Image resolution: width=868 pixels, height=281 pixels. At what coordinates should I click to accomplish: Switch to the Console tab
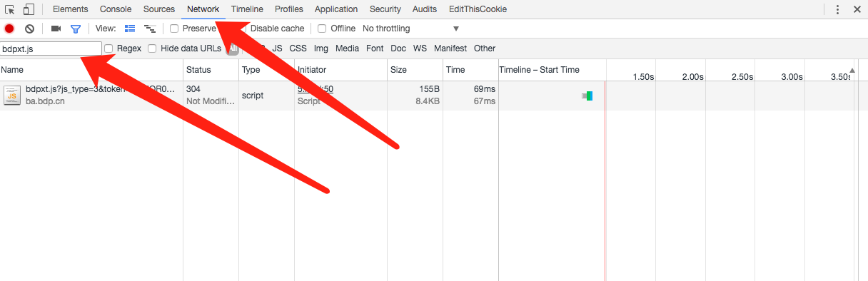115,9
